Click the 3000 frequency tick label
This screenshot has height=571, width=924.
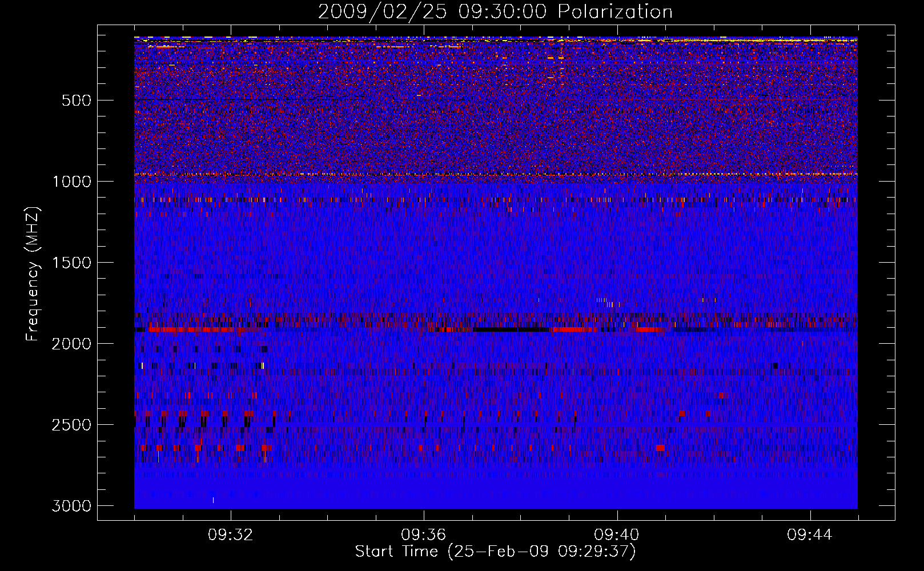tap(71, 506)
